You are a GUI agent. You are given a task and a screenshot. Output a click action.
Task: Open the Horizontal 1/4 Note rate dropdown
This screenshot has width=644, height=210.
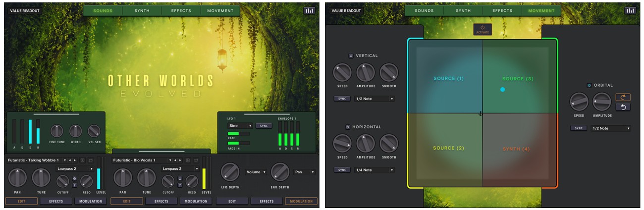pos(374,170)
